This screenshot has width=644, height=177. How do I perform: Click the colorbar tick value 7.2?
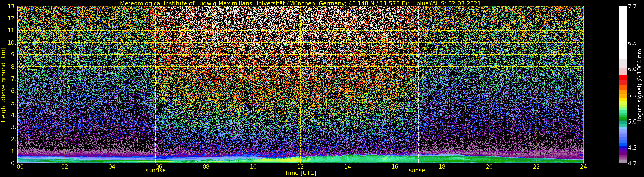pyautogui.click(x=632, y=6)
